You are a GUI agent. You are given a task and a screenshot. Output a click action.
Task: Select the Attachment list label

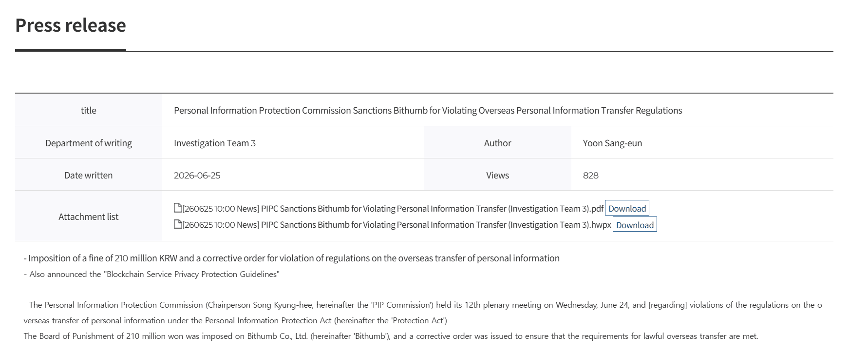pos(89,216)
